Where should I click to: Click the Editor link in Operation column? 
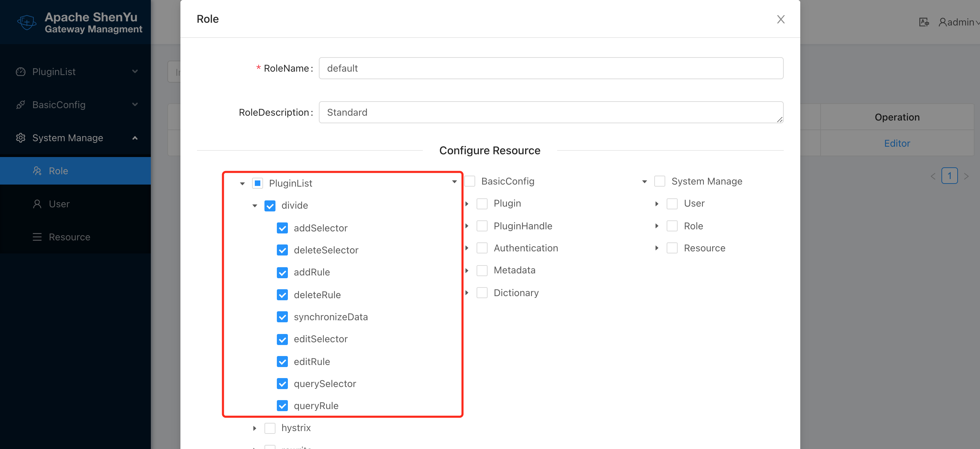(897, 144)
